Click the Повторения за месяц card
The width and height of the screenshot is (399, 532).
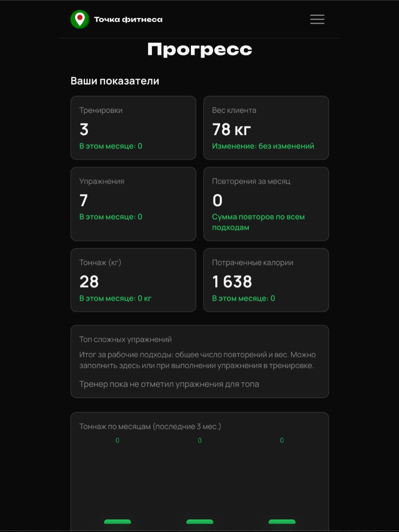(266, 204)
